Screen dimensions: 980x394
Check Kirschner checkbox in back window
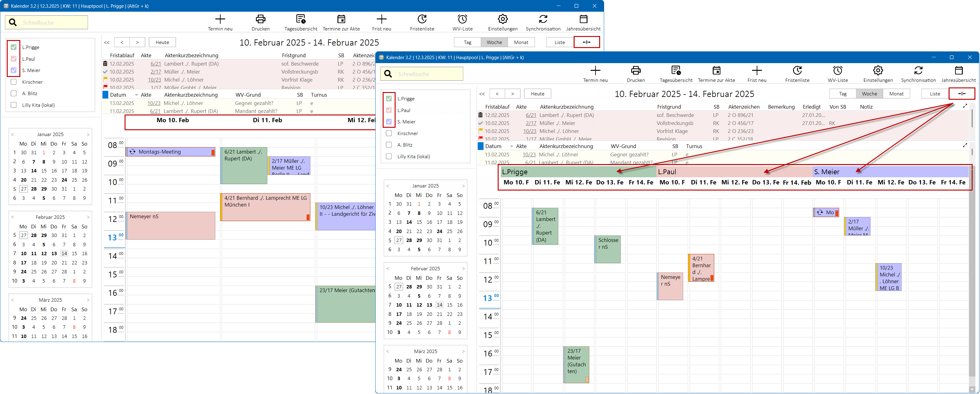click(14, 82)
